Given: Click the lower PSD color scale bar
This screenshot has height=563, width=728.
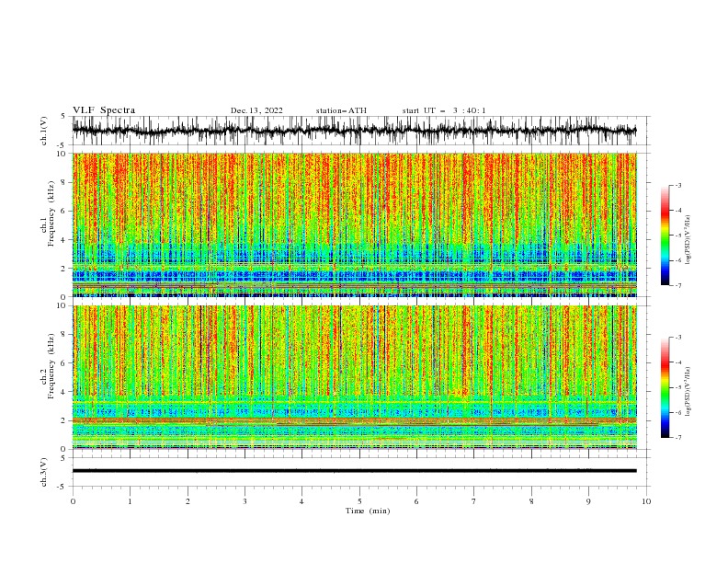Looking at the screenshot, I should pos(665,387).
